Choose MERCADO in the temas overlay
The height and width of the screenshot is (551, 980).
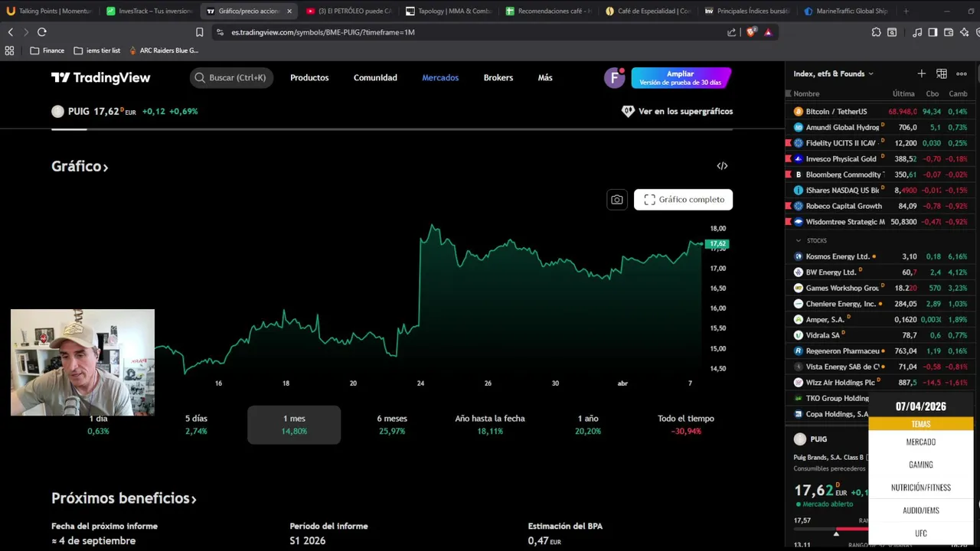921,442
